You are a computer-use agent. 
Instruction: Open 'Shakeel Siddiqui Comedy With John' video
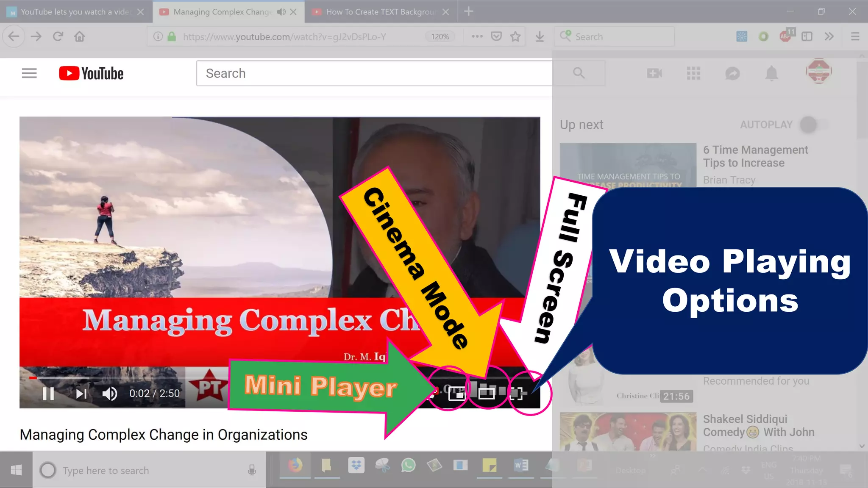pyautogui.click(x=759, y=426)
